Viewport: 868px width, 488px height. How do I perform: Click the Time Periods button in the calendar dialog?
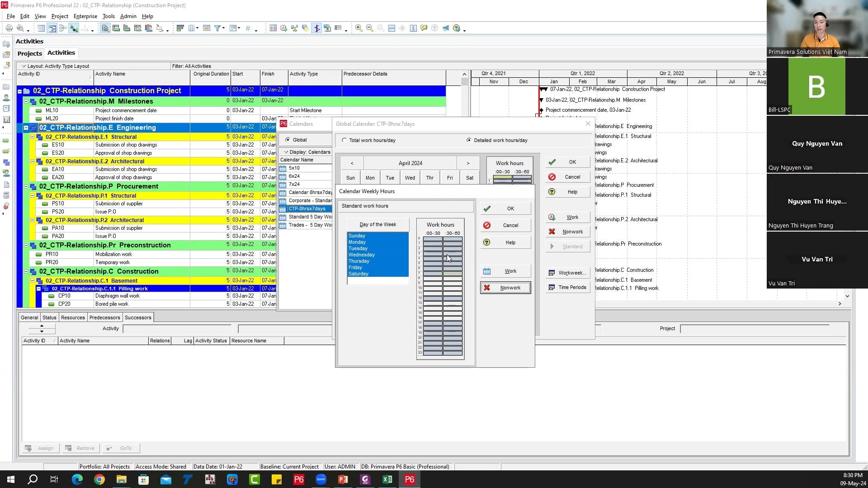tap(567, 287)
